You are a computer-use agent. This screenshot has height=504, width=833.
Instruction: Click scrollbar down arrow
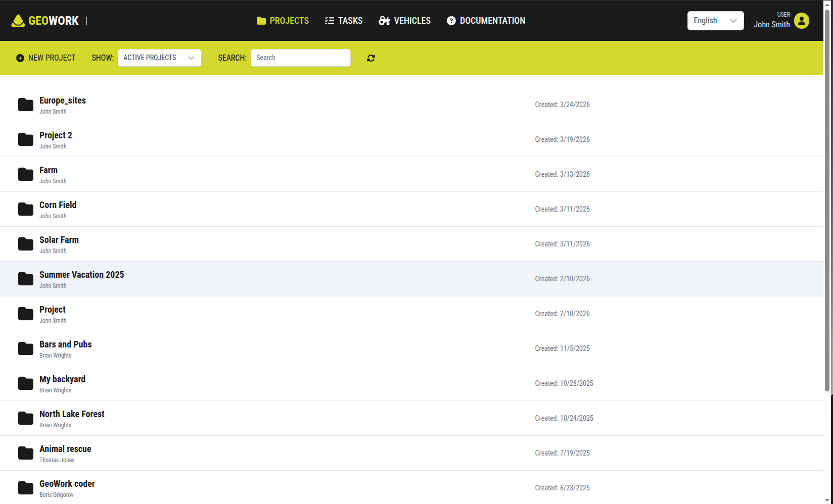[827, 500]
